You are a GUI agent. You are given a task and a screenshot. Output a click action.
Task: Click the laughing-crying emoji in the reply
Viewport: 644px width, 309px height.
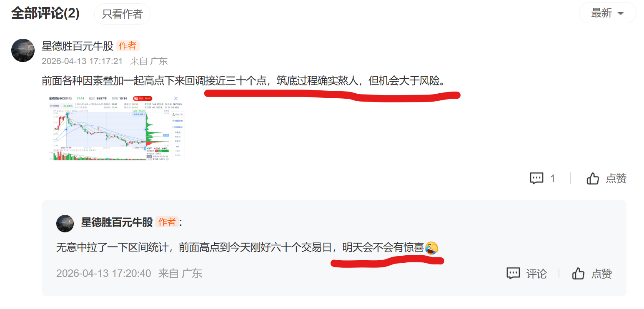tap(431, 248)
